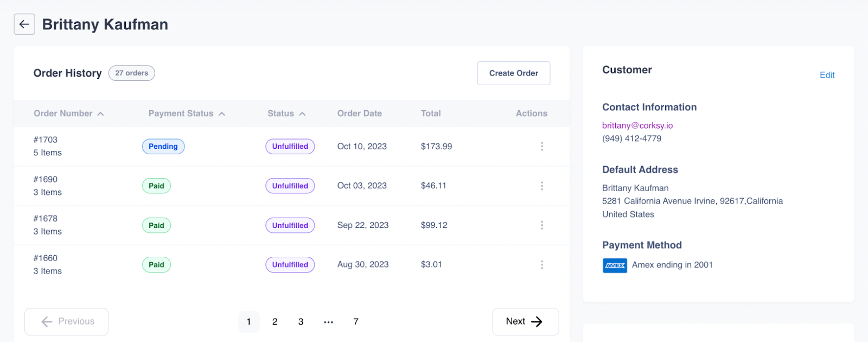Sort by Order Number column arrow
This screenshot has height=342, width=868.
coord(101,114)
